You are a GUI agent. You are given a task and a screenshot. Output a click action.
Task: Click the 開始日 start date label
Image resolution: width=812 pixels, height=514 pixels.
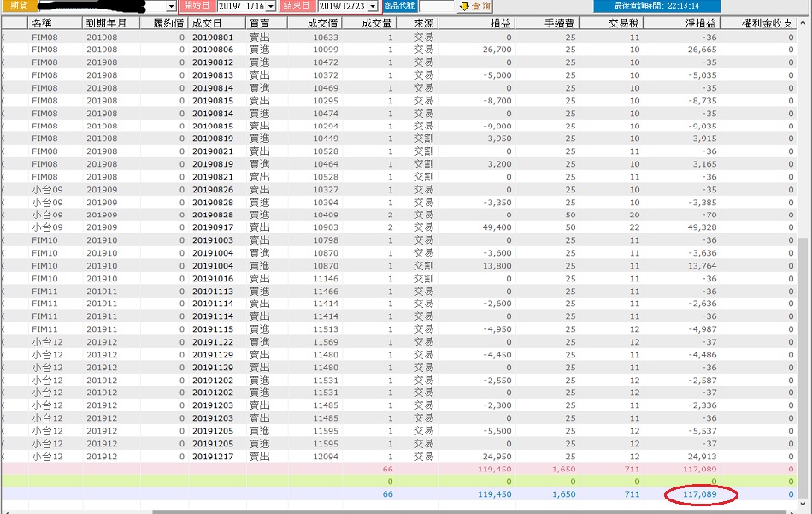coord(197,6)
